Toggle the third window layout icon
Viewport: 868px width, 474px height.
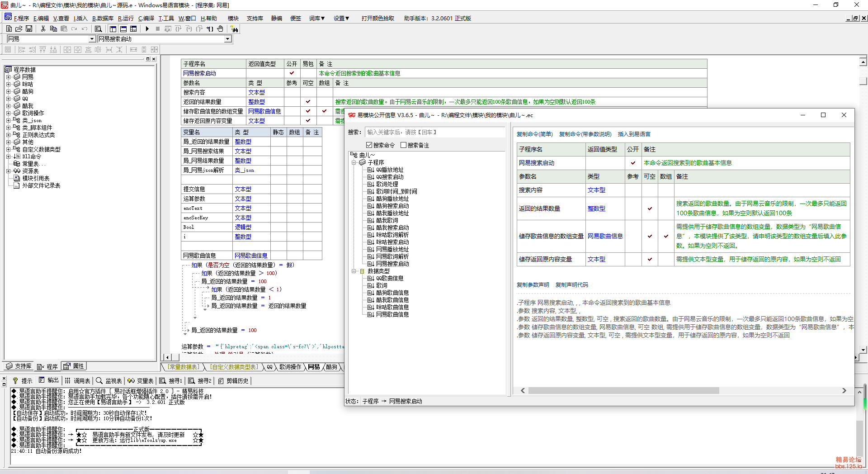[x=133, y=28]
